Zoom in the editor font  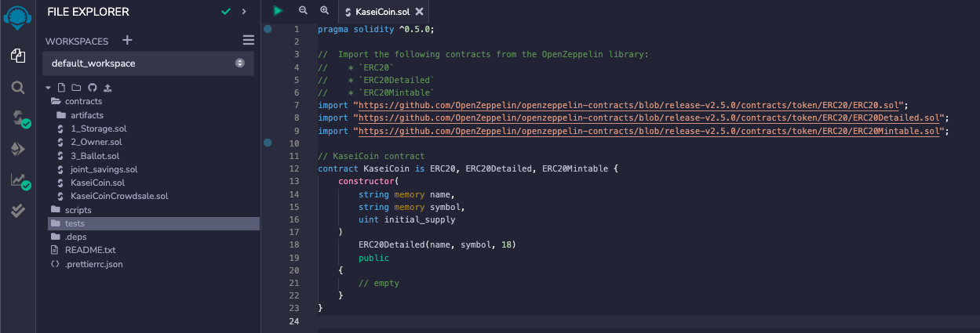point(325,11)
